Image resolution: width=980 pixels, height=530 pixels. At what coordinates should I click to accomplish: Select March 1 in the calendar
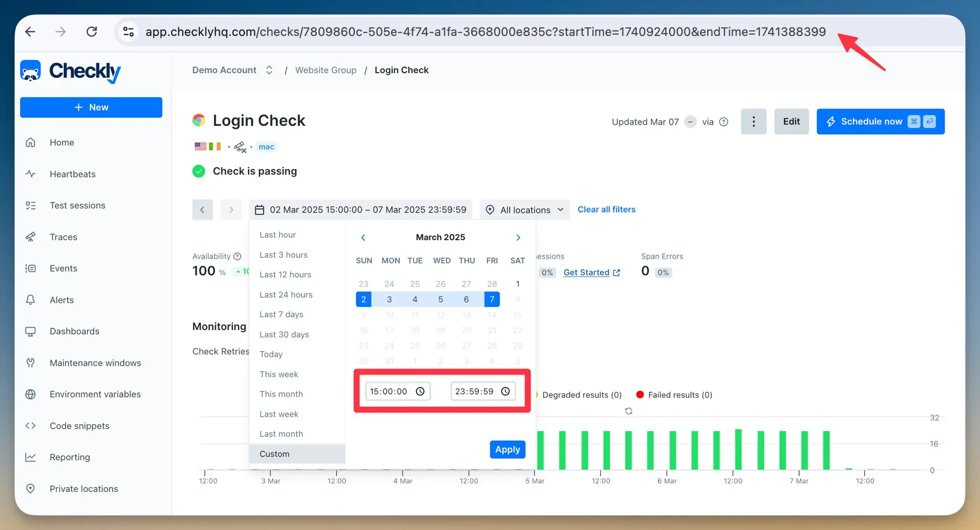(518, 284)
